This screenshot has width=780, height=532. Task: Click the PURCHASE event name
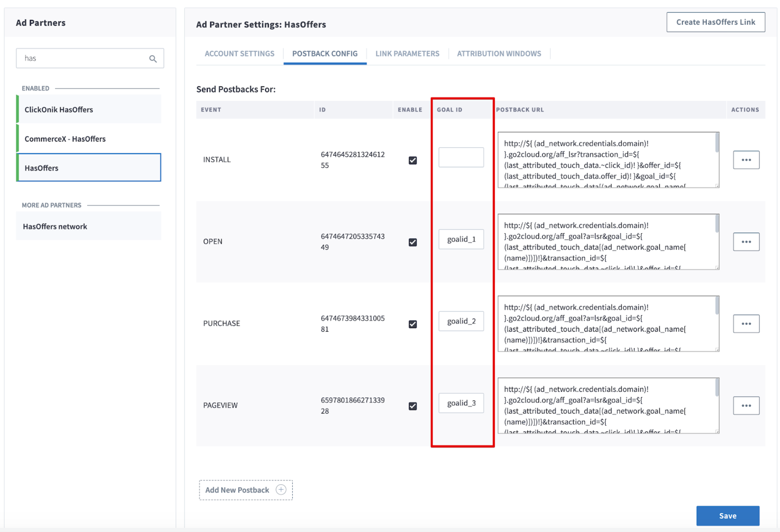coord(221,323)
